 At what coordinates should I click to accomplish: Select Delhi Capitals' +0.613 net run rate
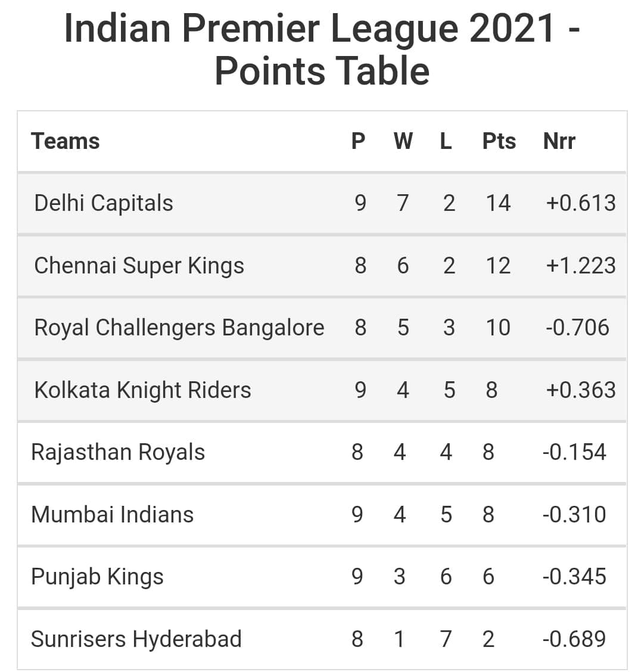point(580,203)
